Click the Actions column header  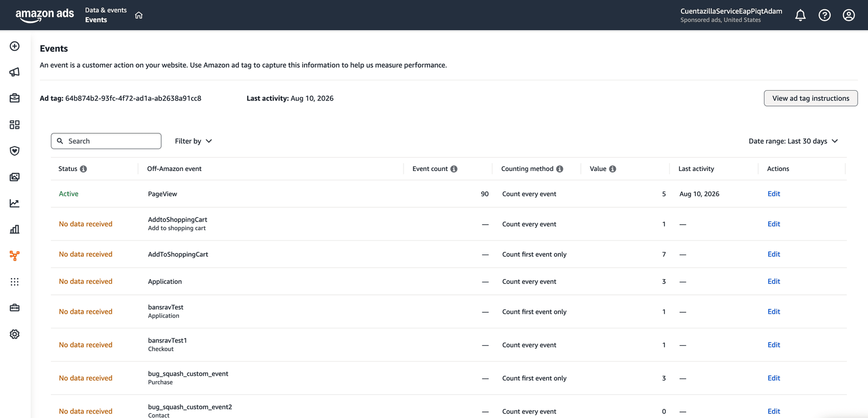click(778, 169)
